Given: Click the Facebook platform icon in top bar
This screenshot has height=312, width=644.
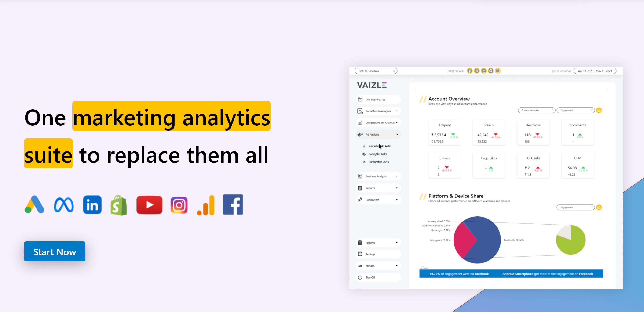Looking at the screenshot, I should click(472, 71).
